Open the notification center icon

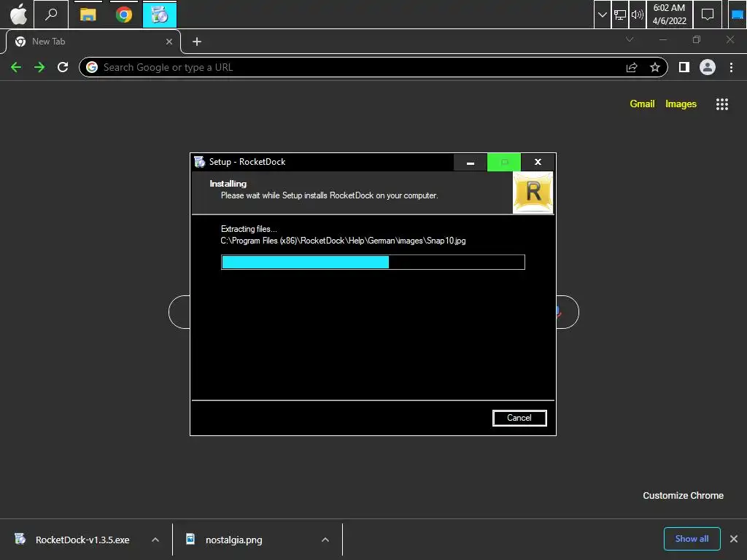[x=708, y=15]
